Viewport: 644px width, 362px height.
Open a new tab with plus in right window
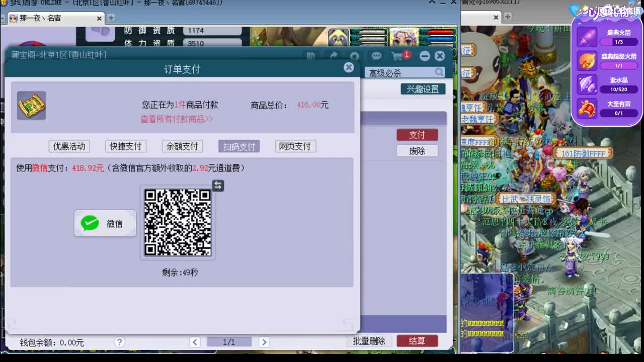tap(508, 17)
